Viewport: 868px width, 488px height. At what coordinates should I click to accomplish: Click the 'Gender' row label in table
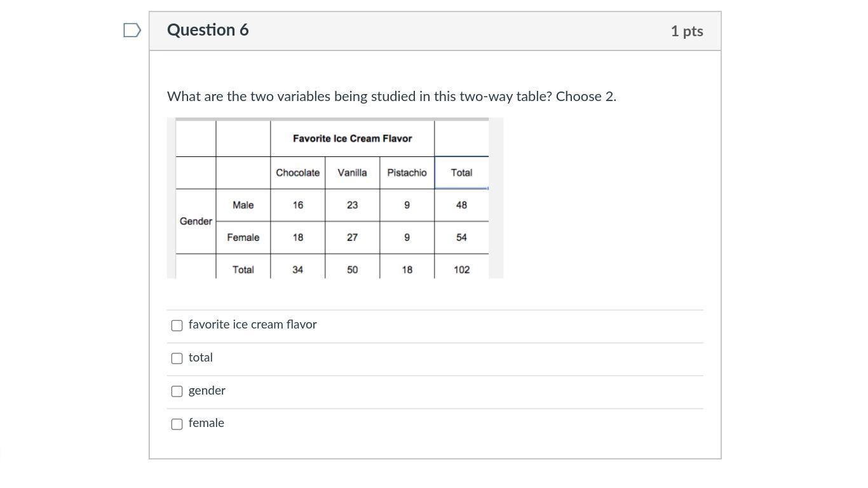click(196, 221)
